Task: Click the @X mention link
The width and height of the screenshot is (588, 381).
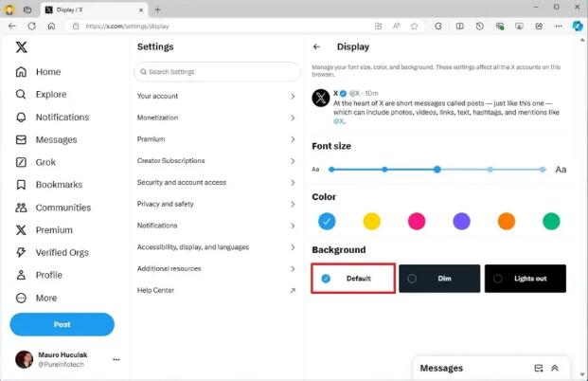Action: pos(339,121)
